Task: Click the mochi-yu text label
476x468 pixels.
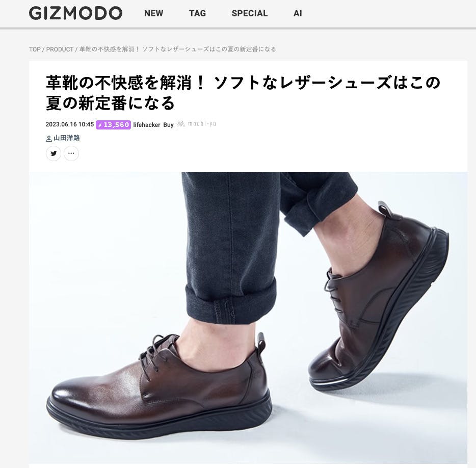Action: point(202,123)
